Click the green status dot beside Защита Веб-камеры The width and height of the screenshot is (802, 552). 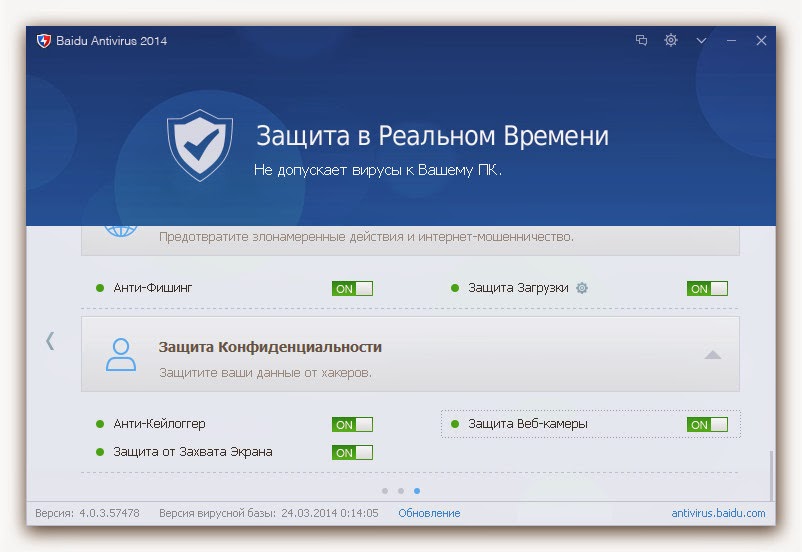pos(455,424)
